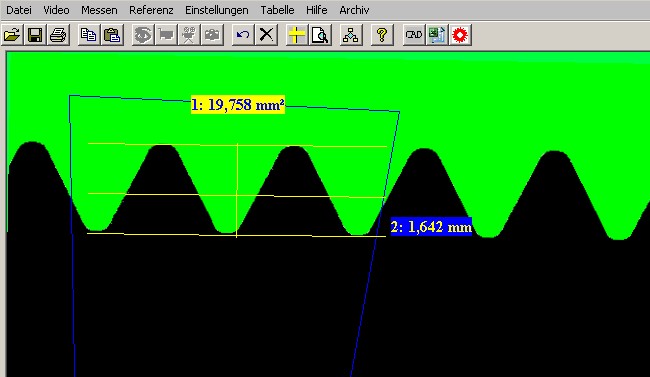
Task: Click the black X delete icon
Action: click(x=266, y=35)
